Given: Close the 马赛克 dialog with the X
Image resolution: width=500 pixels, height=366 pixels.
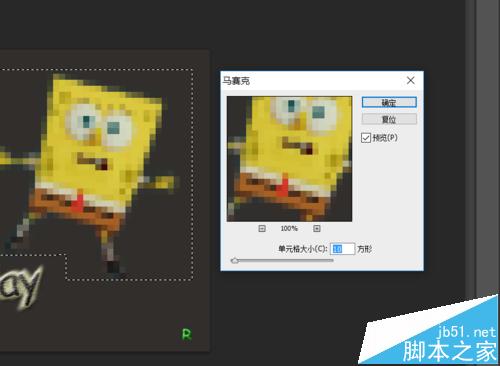Looking at the screenshot, I should [411, 80].
